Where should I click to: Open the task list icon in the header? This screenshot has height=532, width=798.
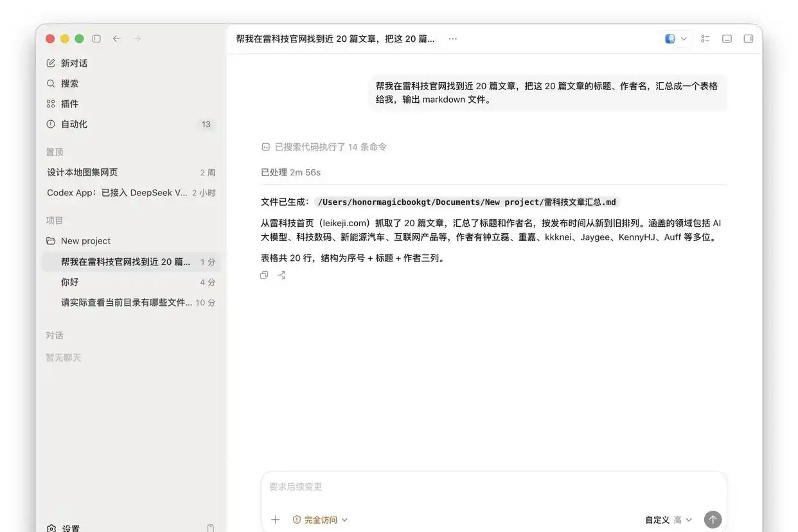pos(705,39)
